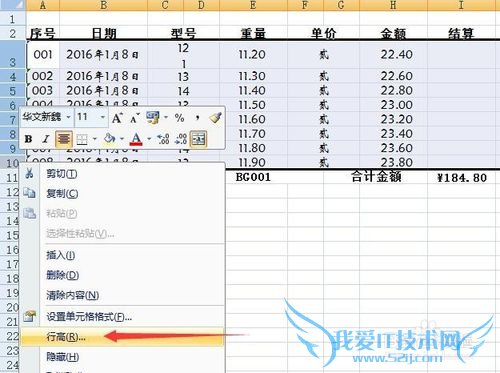Image resolution: width=500 pixels, height=373 pixels.
Task: Decrease decimal places icon
Action: click(x=181, y=139)
